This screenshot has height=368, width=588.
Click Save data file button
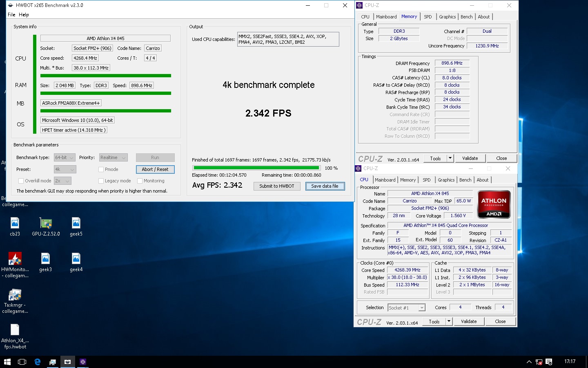point(325,186)
